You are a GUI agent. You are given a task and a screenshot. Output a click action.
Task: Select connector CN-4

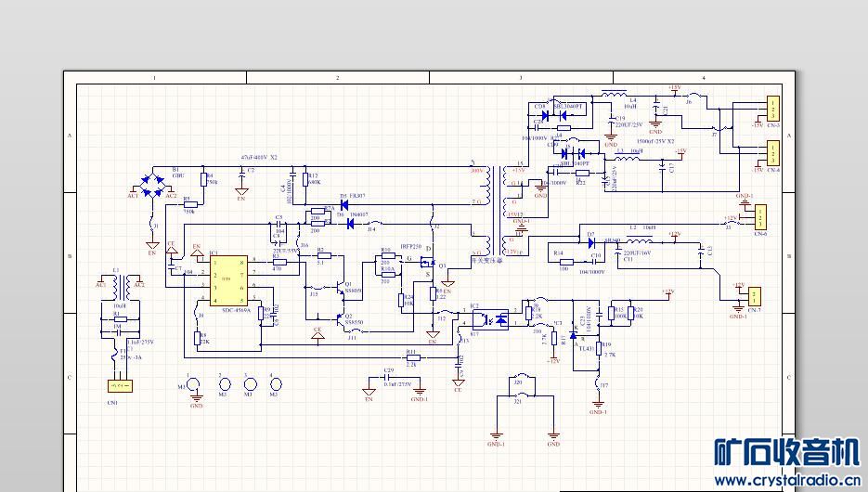coord(772,153)
